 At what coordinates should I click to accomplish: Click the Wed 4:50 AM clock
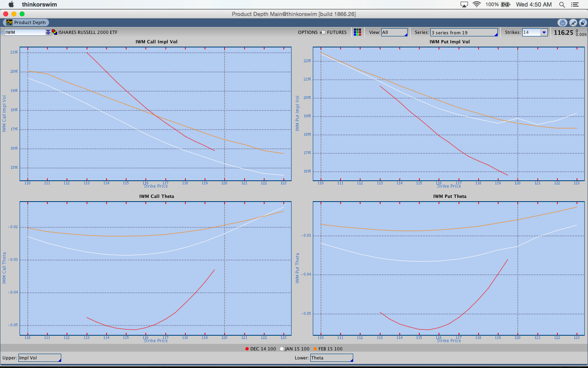pyautogui.click(x=534, y=4)
